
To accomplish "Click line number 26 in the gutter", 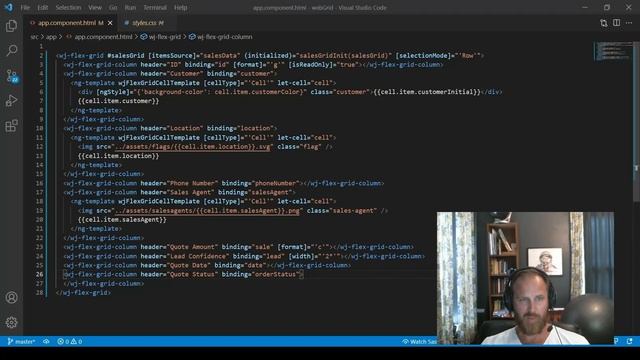I will pyautogui.click(x=39, y=274).
